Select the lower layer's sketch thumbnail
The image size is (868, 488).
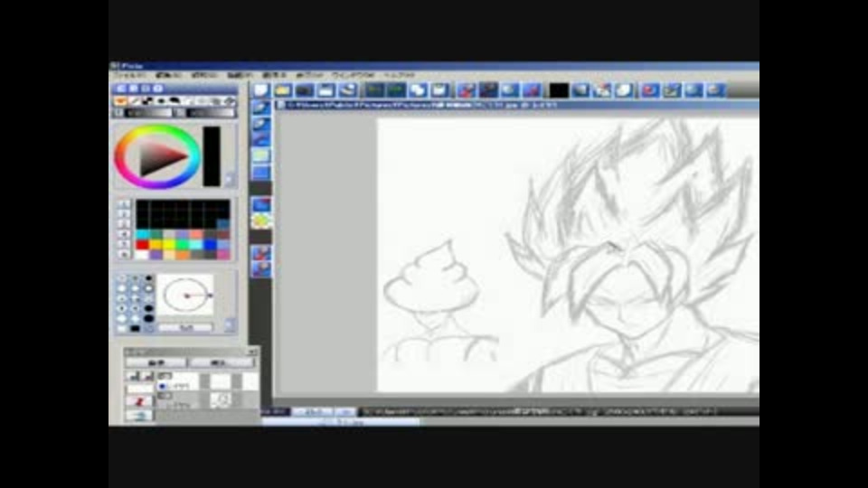click(221, 399)
